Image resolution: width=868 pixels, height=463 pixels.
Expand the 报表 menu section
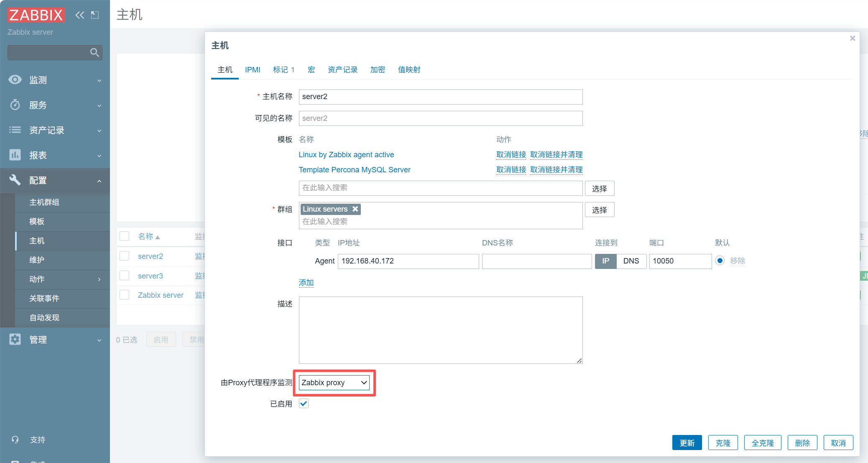pyautogui.click(x=99, y=156)
